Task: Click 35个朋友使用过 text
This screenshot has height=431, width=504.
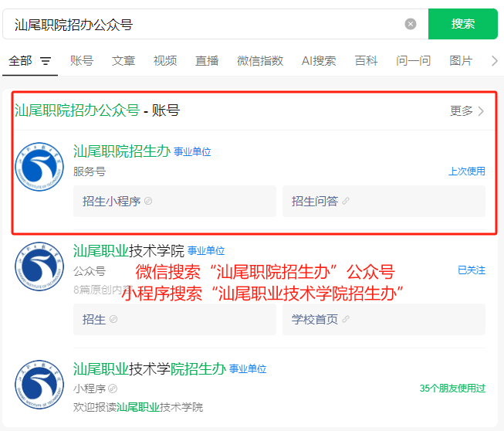Action: point(452,389)
